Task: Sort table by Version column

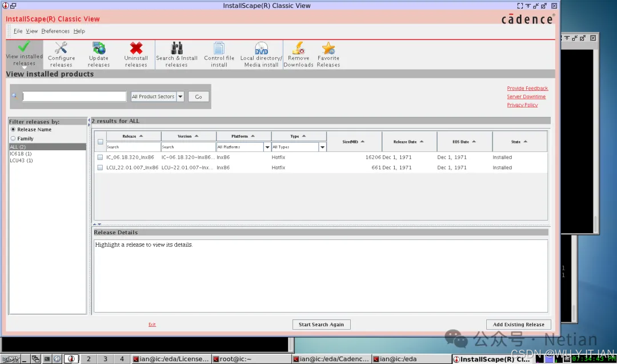Action: pyautogui.click(x=189, y=136)
